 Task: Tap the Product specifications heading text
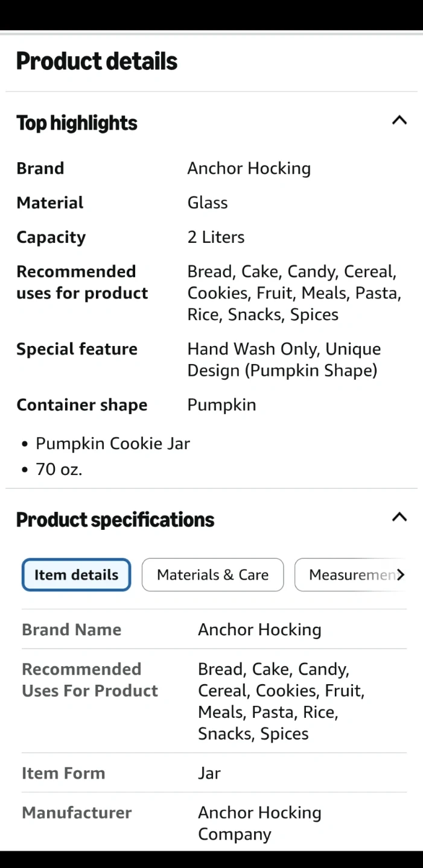click(x=115, y=520)
